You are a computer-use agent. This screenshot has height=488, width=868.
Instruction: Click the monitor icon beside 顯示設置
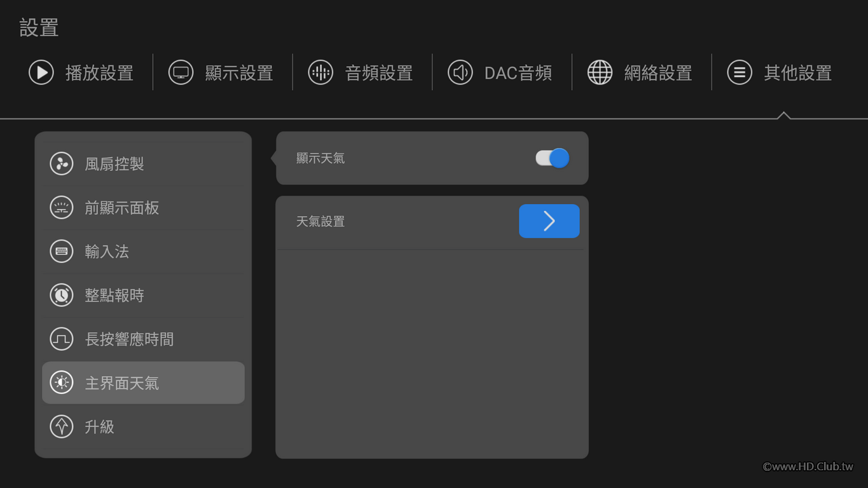[181, 72]
